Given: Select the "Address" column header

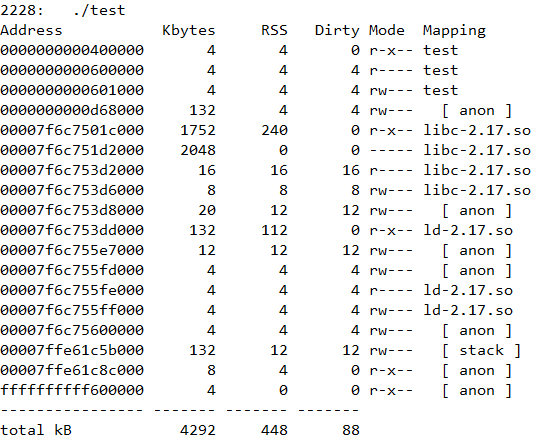Looking at the screenshot, I should [x=31, y=30].
